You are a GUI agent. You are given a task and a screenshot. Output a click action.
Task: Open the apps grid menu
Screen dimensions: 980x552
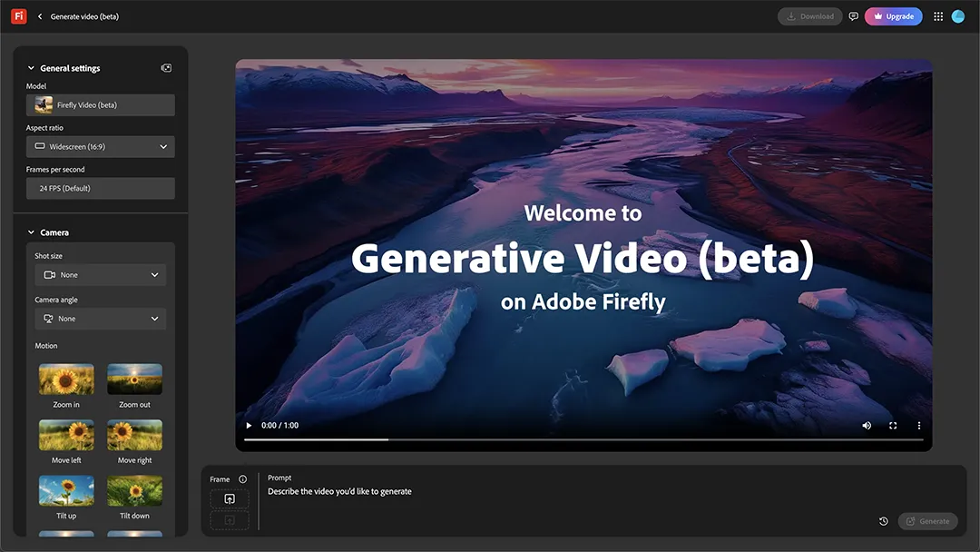938,16
